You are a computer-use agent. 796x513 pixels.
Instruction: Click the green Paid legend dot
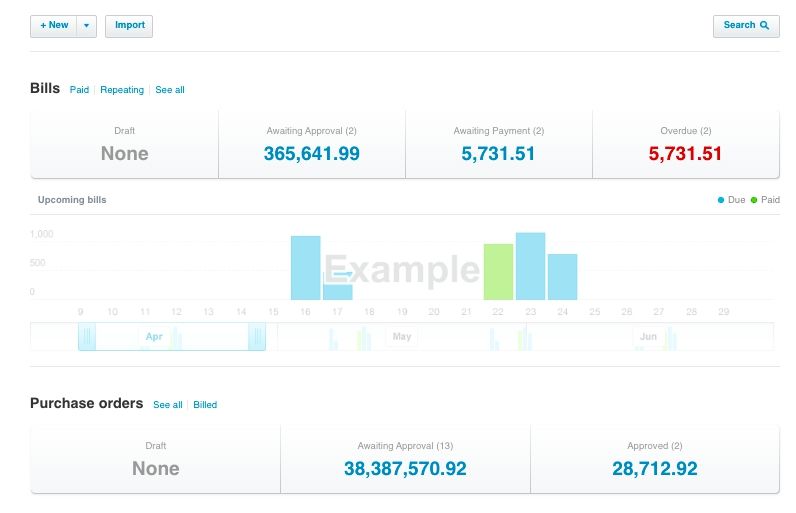coord(754,200)
